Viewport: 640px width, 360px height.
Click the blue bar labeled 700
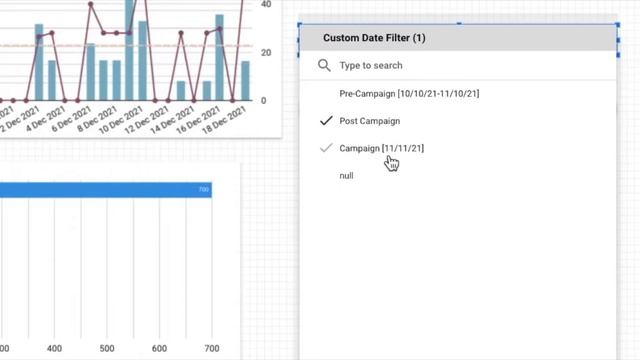click(106, 190)
